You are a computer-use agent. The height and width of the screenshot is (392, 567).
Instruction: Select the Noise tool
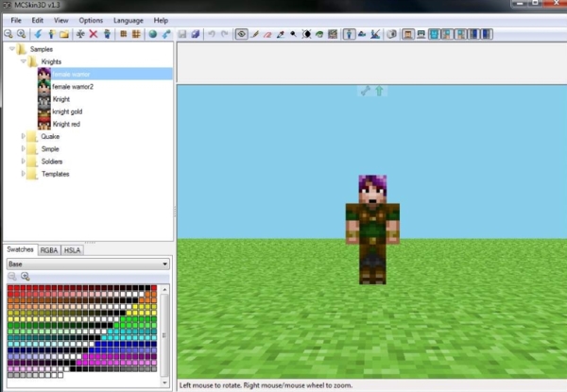[x=333, y=34]
